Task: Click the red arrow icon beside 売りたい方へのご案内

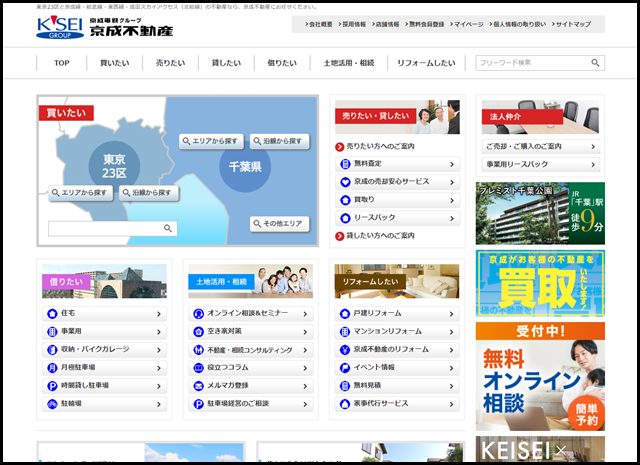Action: click(340, 147)
